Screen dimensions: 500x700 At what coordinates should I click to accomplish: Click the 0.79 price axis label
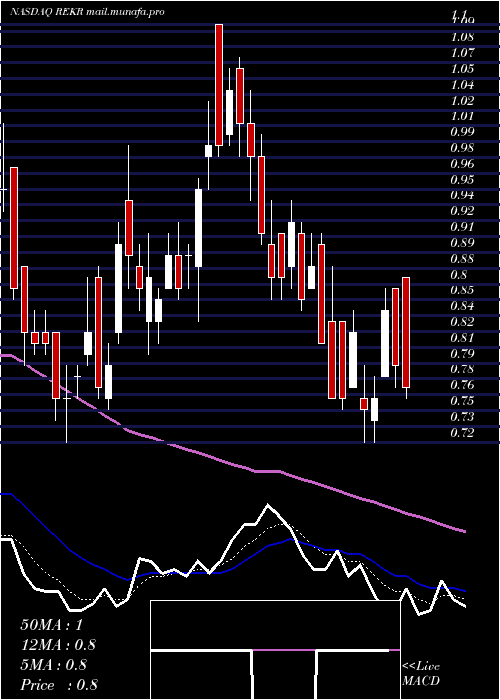point(462,354)
